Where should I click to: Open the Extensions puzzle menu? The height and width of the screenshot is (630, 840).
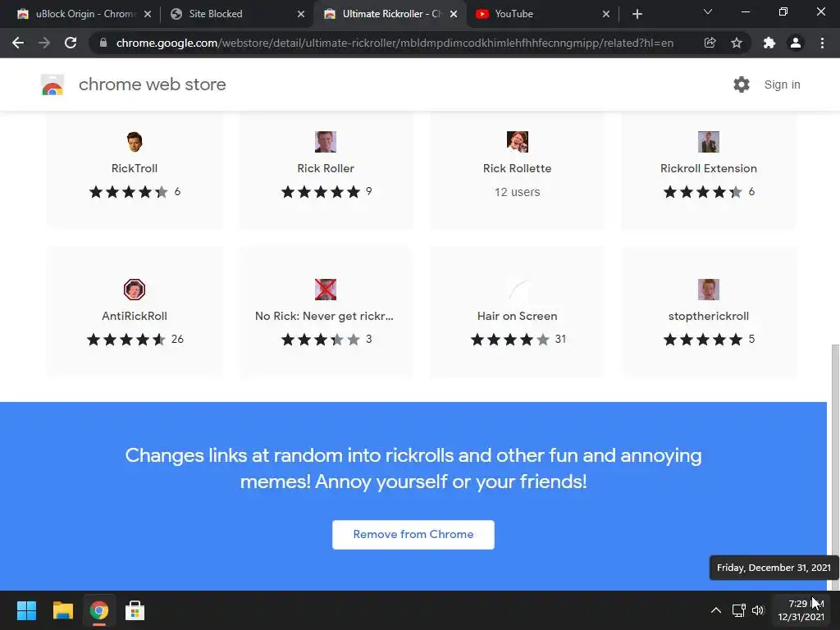pyautogui.click(x=769, y=43)
